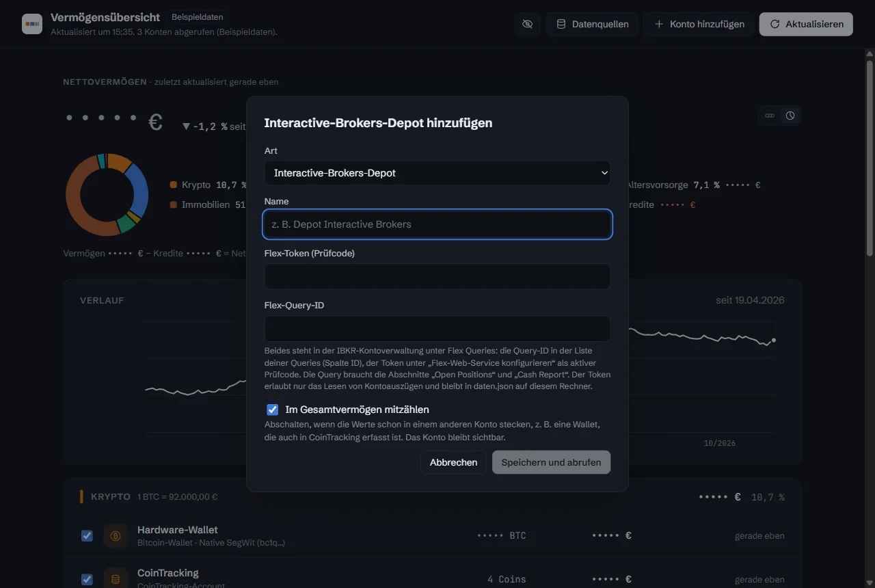Image resolution: width=875 pixels, height=588 pixels.
Task: Click the 4 Coins value in CoinTracking row
Action: tap(507, 579)
